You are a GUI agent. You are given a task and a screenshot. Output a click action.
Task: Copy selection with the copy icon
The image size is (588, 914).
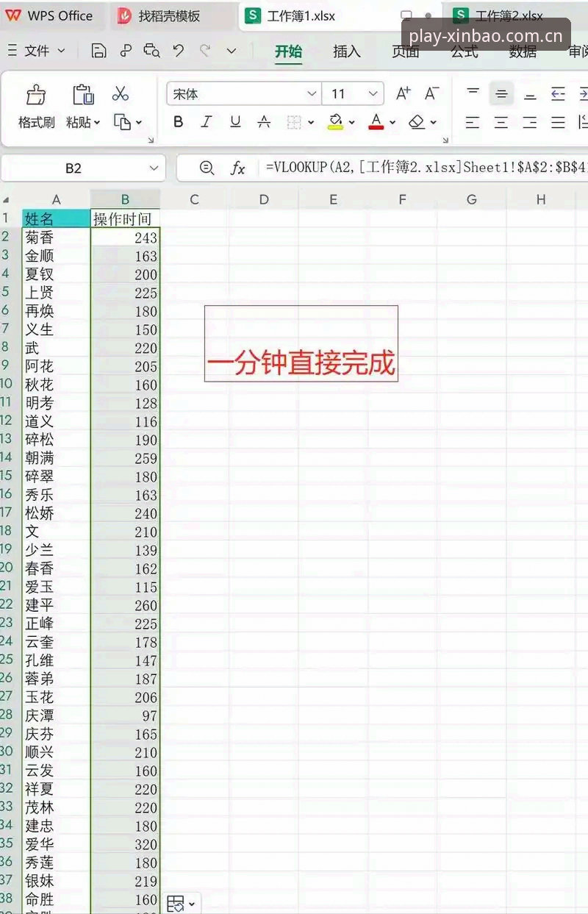(x=122, y=122)
